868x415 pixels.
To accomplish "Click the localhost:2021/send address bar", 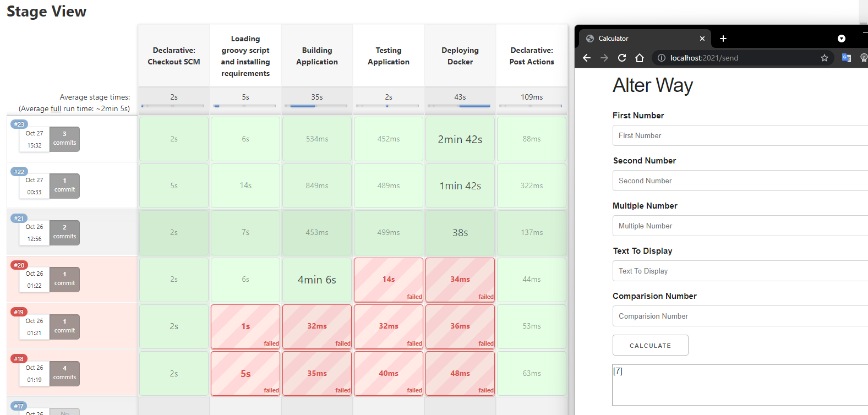I will coord(743,58).
